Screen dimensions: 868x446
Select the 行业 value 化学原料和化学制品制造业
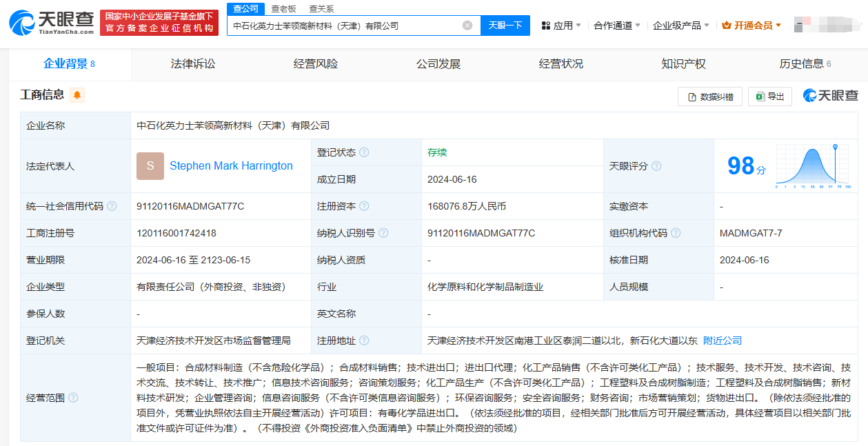pos(485,287)
